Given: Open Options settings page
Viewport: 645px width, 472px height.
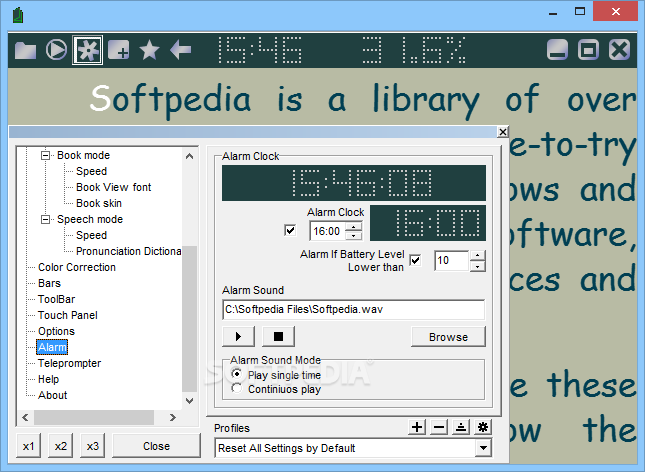Looking at the screenshot, I should [56, 331].
